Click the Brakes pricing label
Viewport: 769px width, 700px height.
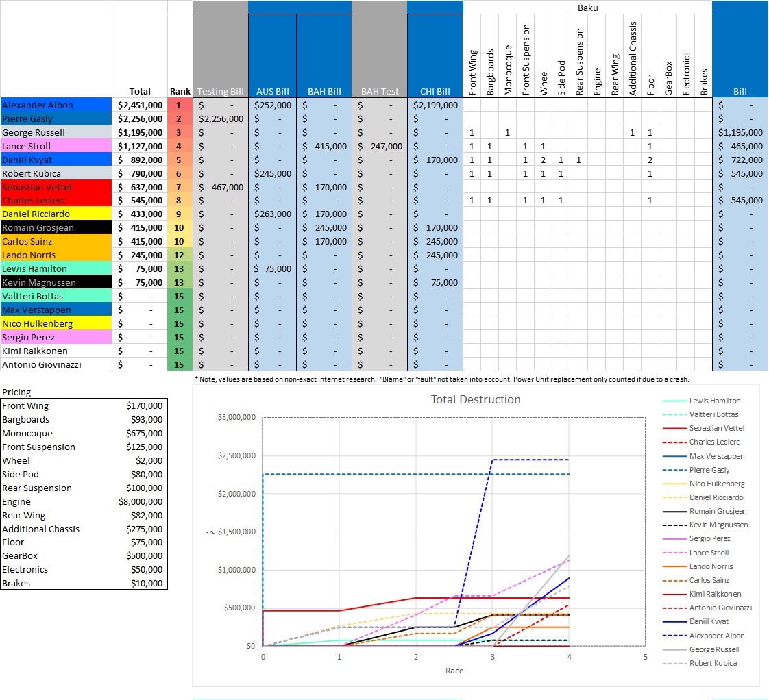tap(16, 584)
